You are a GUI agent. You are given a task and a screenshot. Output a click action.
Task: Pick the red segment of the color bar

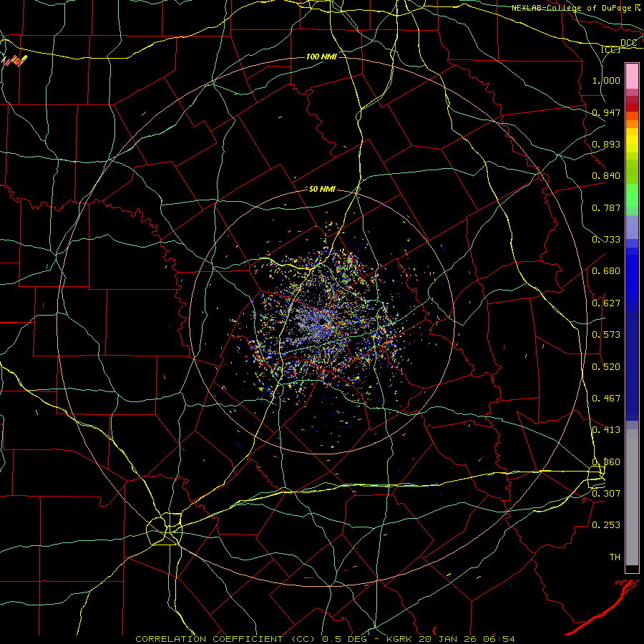point(632,107)
